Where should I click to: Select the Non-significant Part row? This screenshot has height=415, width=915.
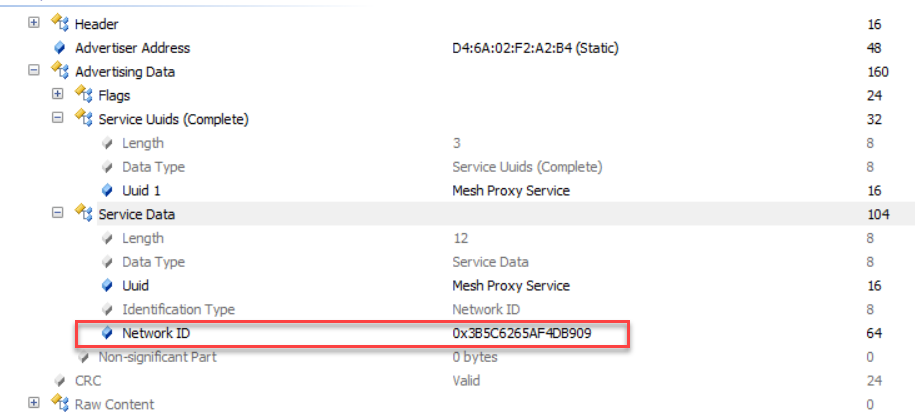pyautogui.click(x=157, y=357)
